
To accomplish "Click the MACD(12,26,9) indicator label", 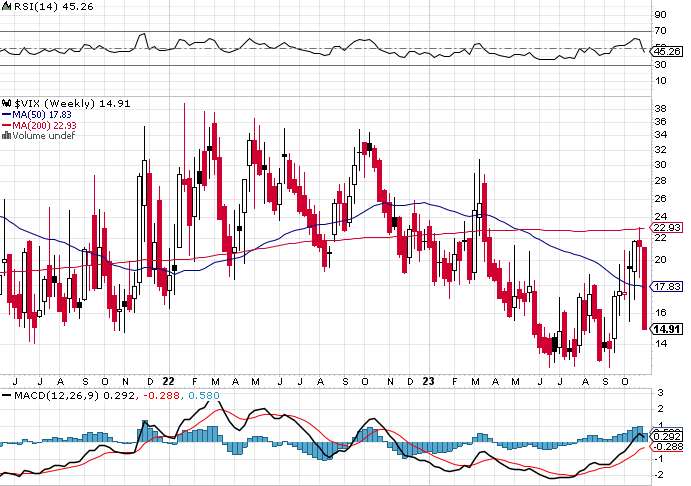I will tap(56, 395).
